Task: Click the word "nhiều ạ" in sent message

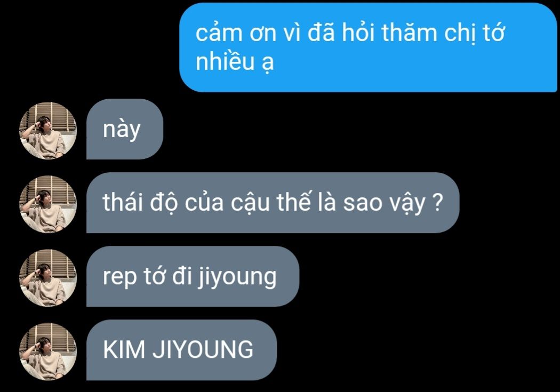Action: click(235, 62)
